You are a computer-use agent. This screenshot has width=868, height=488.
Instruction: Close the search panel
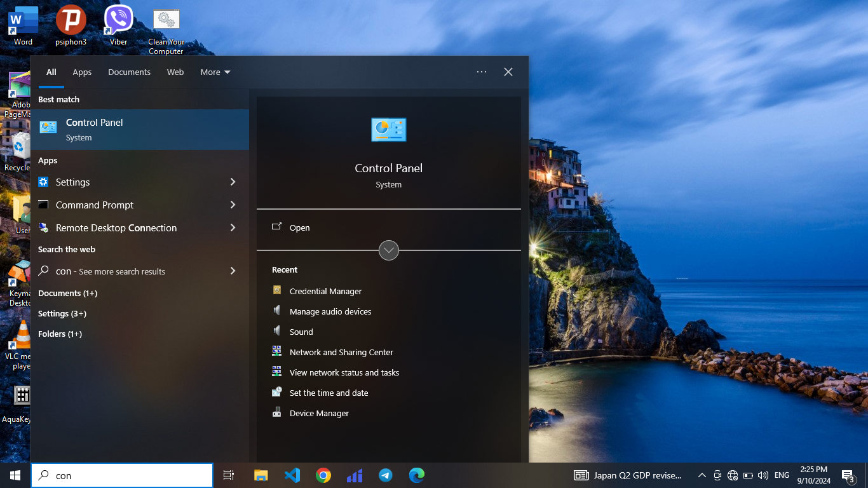(508, 72)
